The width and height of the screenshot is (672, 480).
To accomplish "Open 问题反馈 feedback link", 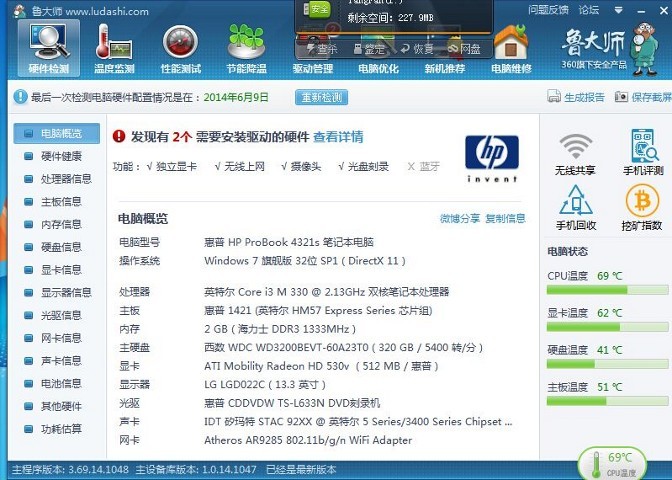I will [549, 10].
